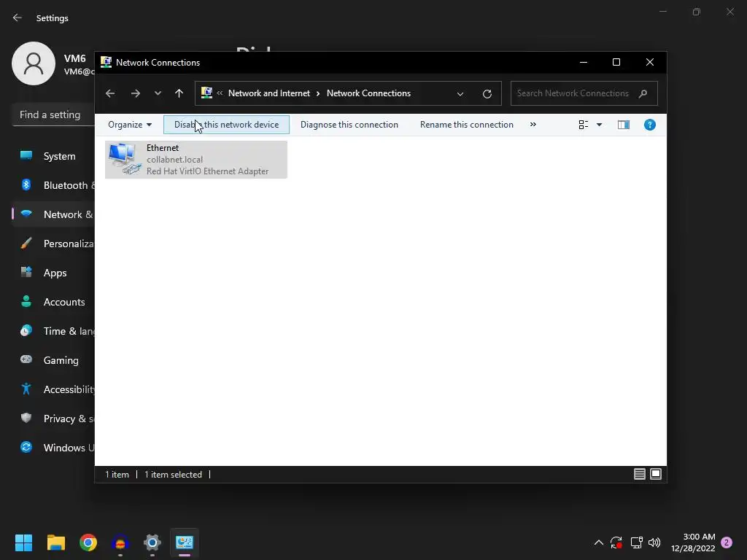Toggle the preview pane

click(x=624, y=125)
